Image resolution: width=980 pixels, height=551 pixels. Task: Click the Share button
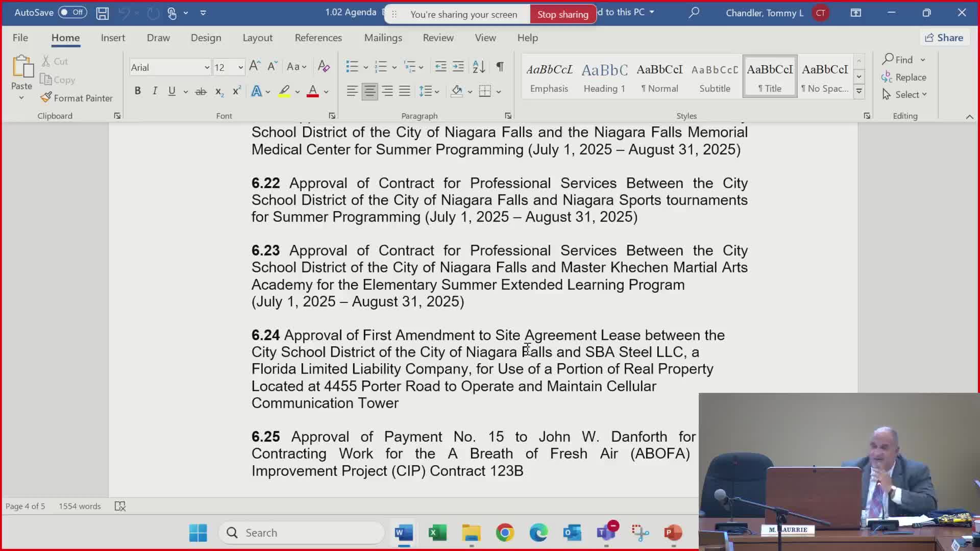pos(944,38)
